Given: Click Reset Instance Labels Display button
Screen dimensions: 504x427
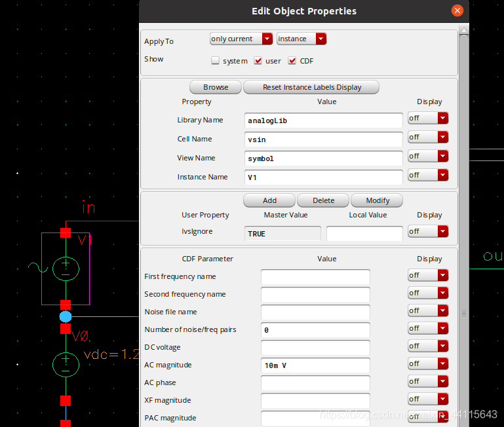Looking at the screenshot, I should [x=311, y=87].
